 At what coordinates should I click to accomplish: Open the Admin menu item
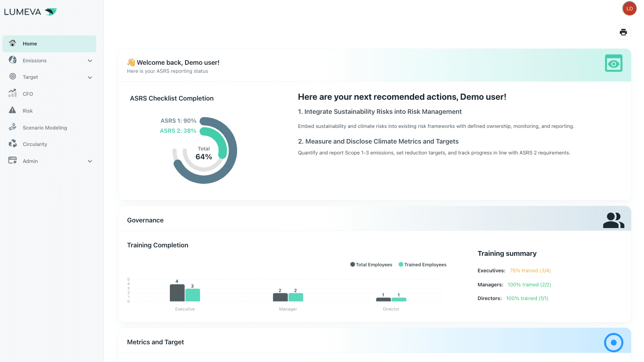30,160
